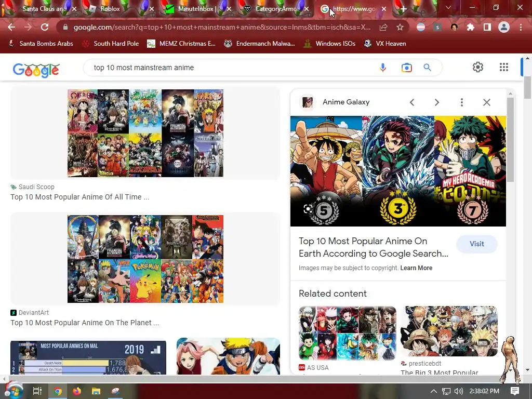This screenshot has width=532, height=399.
Task: Go back using the browser back arrow
Action: click(11, 27)
